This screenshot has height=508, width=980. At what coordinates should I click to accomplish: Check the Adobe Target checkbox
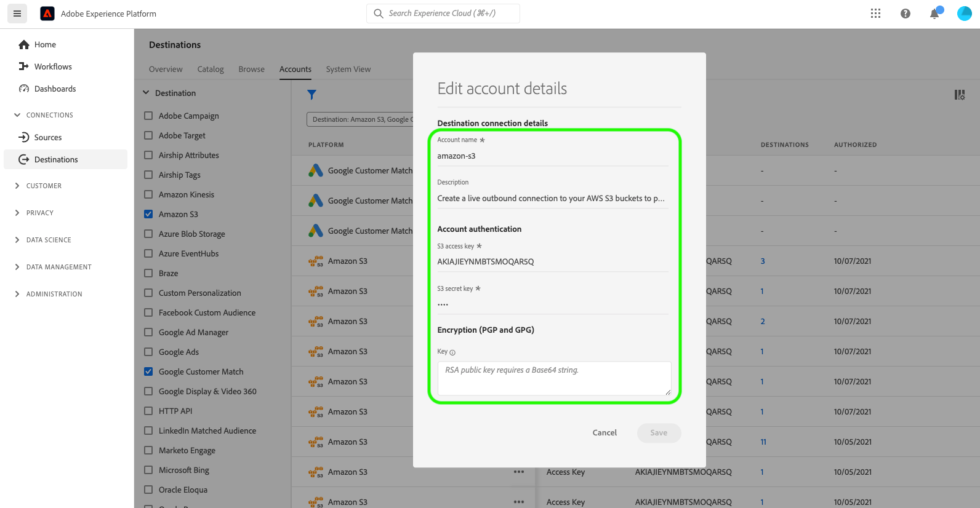point(148,135)
